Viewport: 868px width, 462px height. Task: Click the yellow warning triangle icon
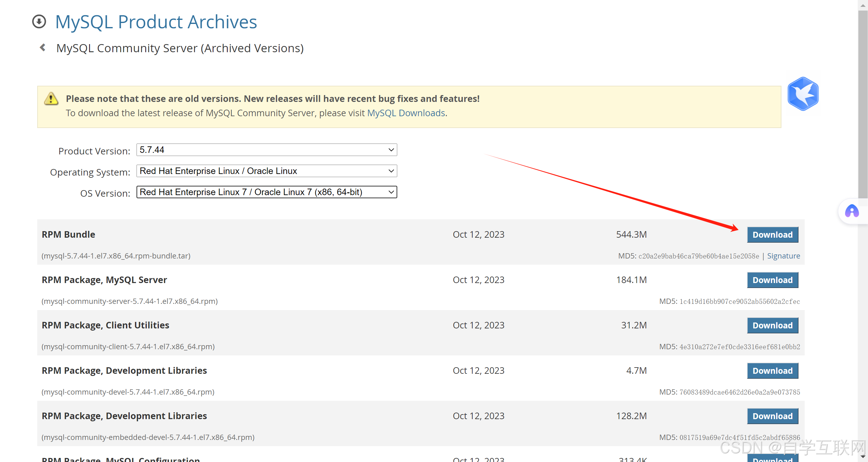coord(51,98)
